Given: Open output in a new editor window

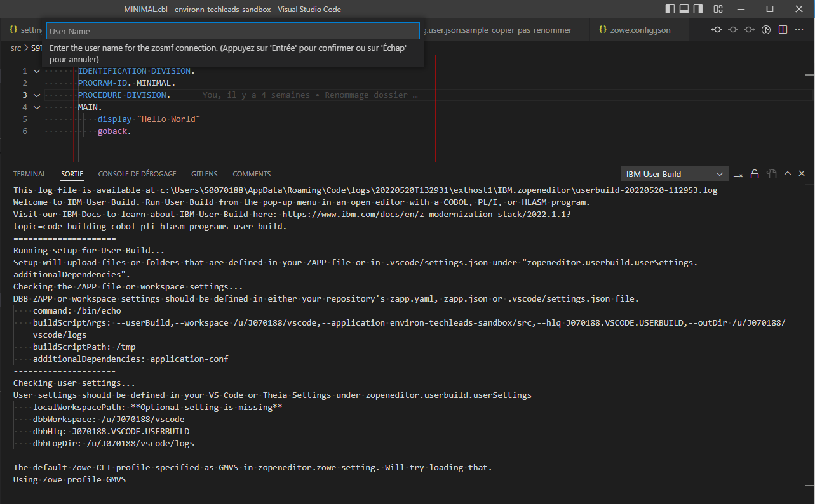Looking at the screenshot, I should click(771, 173).
